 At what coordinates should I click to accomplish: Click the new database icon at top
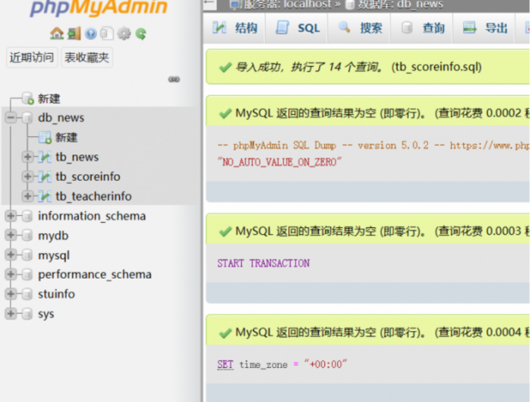click(28, 98)
